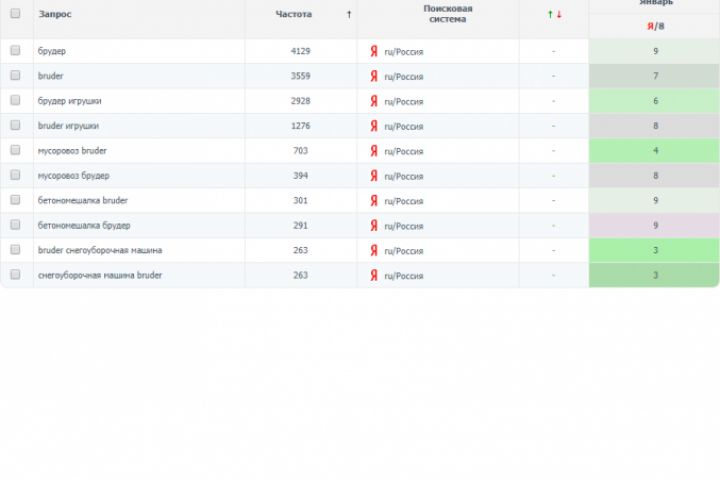The width and height of the screenshot is (720, 480).
Task: Sort table by Запрос column header
Action: (55, 14)
